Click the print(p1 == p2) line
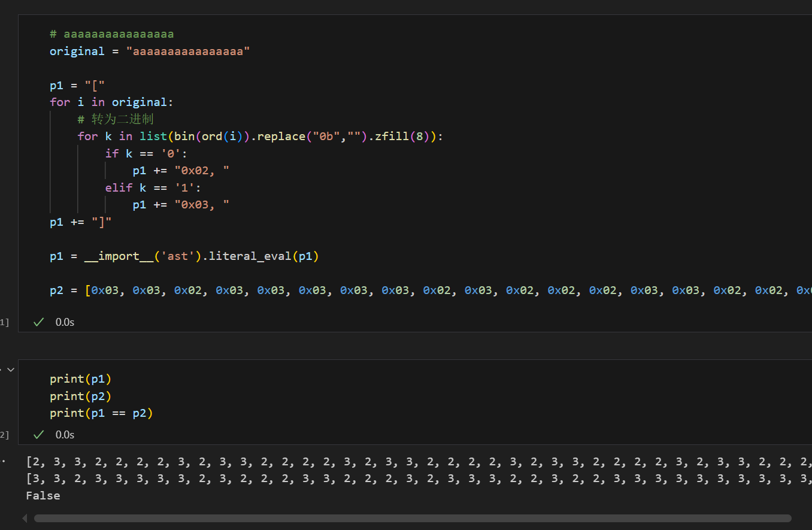 pos(101,413)
